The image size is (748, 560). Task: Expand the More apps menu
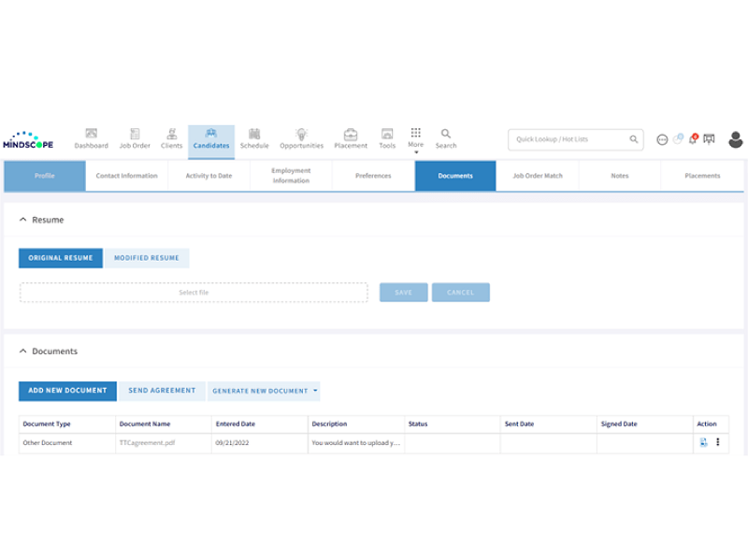416,138
